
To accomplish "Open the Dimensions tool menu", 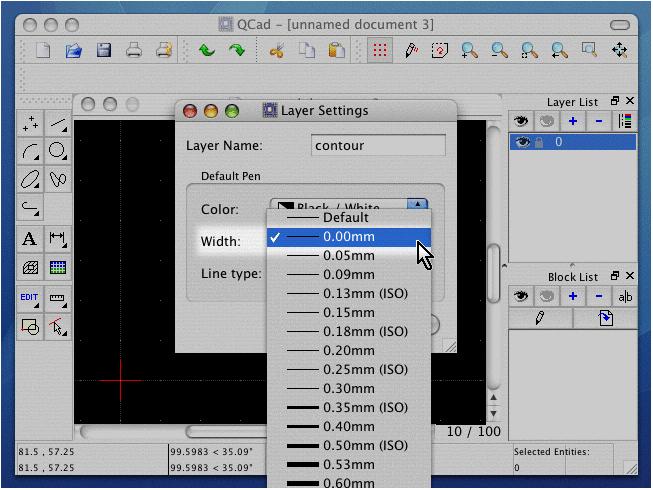I will click(57, 239).
